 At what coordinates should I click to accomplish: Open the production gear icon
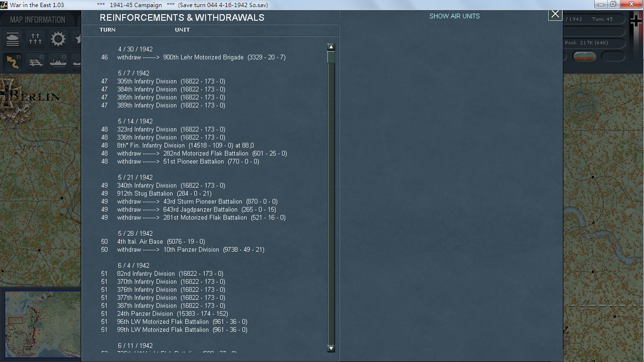(x=58, y=39)
